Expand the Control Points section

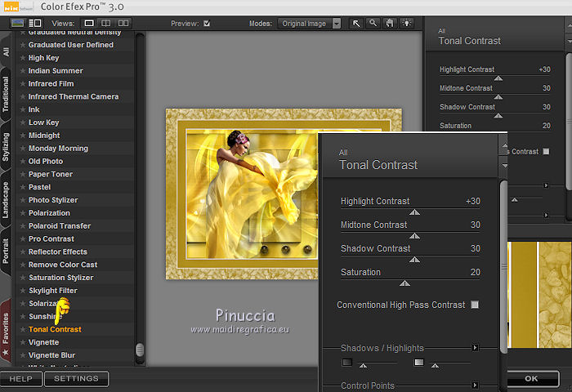[475, 385]
